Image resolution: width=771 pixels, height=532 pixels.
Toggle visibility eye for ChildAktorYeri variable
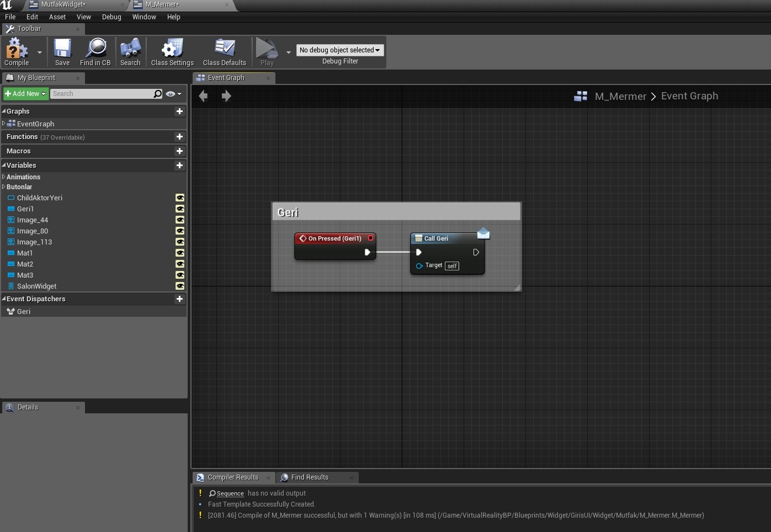[x=180, y=198]
